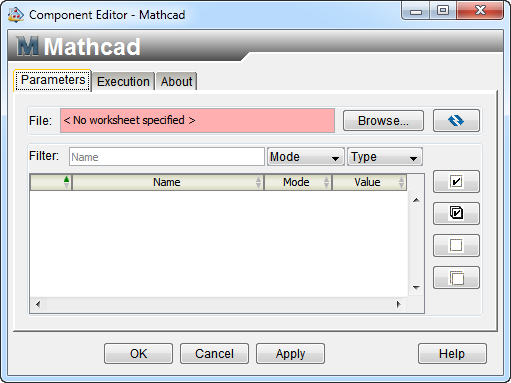Switch to the Parameters tab
This screenshot has height=383, width=511.
(x=52, y=80)
